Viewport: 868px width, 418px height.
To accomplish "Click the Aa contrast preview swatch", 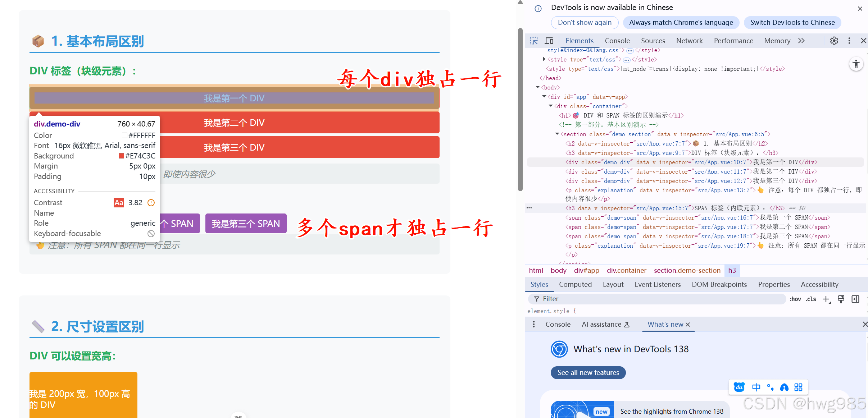I will [119, 203].
